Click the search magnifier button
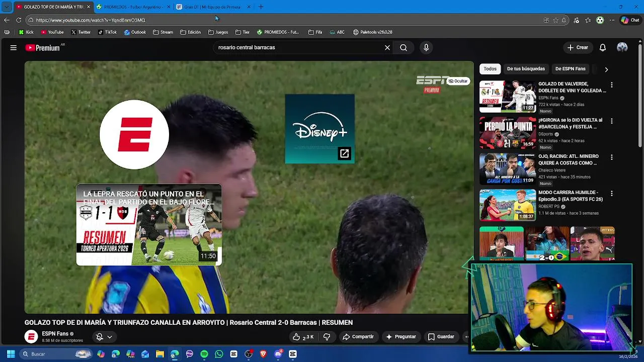 [404, 48]
